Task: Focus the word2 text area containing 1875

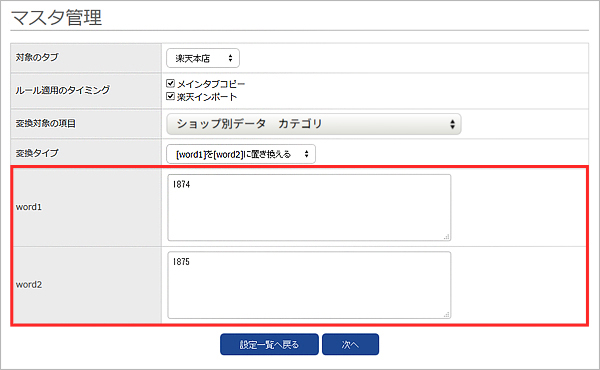Action: point(309,285)
